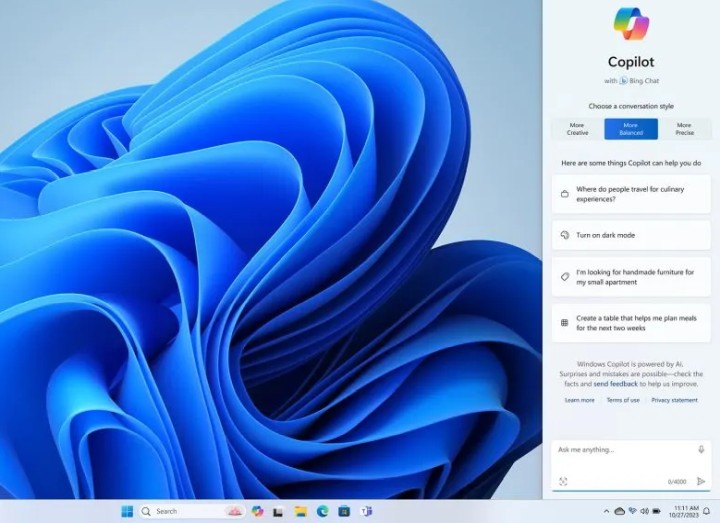The width and height of the screenshot is (720, 523).
Task: Open the Terms of use link
Action: pyautogui.click(x=623, y=400)
